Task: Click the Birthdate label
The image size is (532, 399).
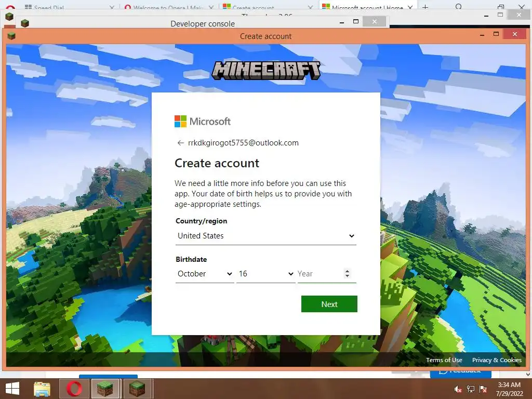Action: [x=191, y=259]
